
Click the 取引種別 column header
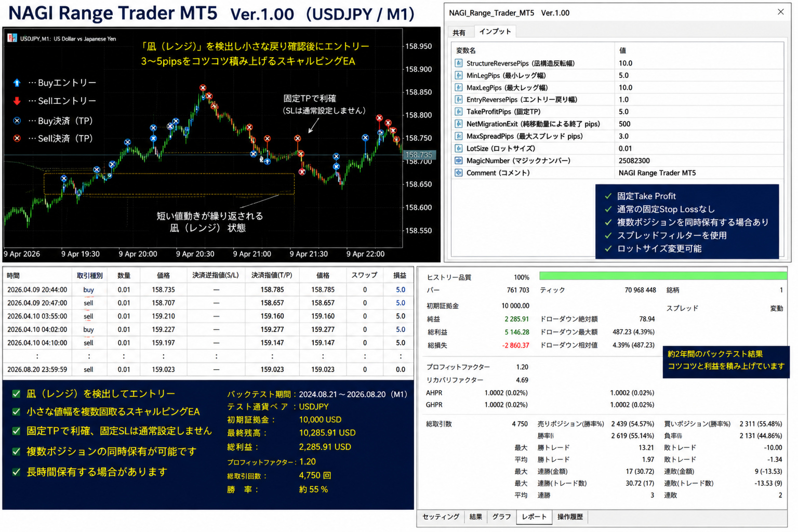point(89,276)
